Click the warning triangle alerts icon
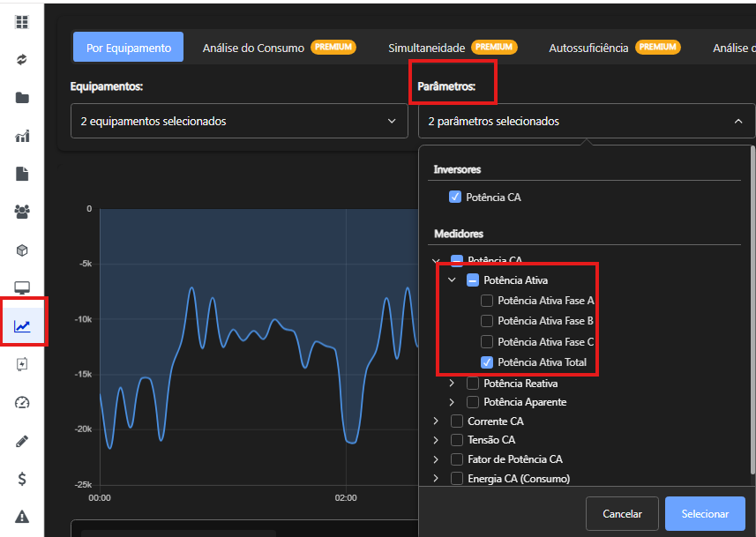The image size is (756, 537). click(x=22, y=517)
